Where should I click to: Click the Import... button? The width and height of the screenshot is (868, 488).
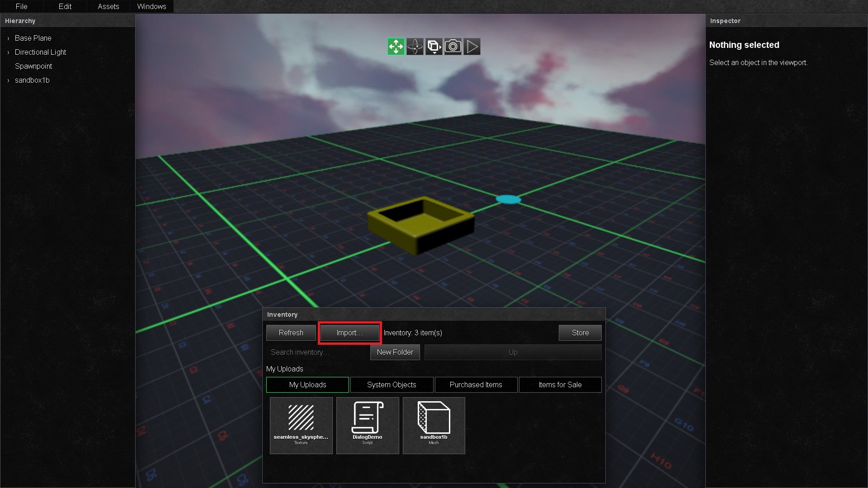coord(349,333)
